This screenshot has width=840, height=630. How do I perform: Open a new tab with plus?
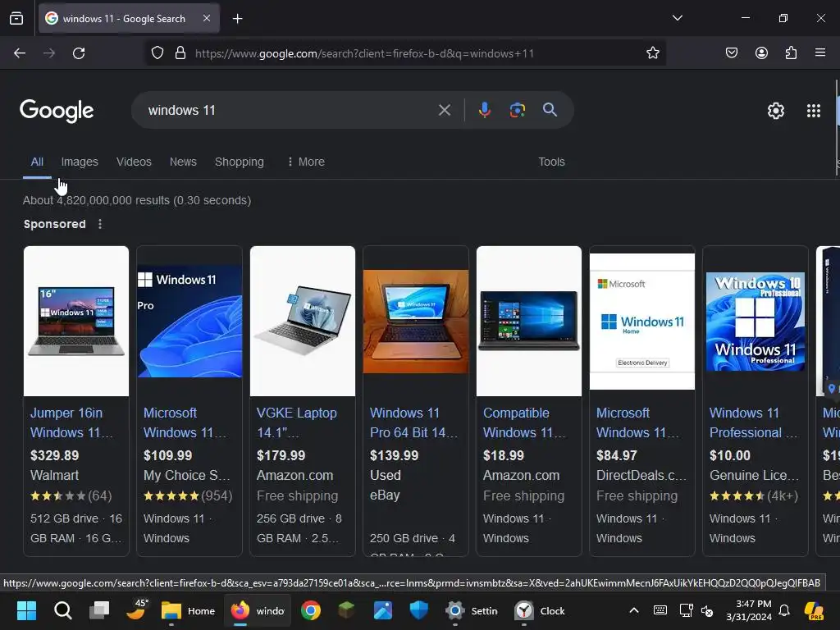pos(237,19)
